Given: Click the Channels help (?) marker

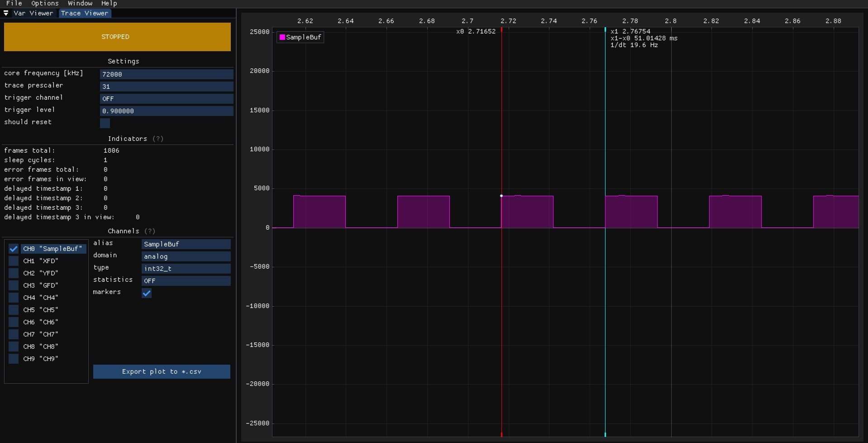Looking at the screenshot, I should tap(150, 231).
